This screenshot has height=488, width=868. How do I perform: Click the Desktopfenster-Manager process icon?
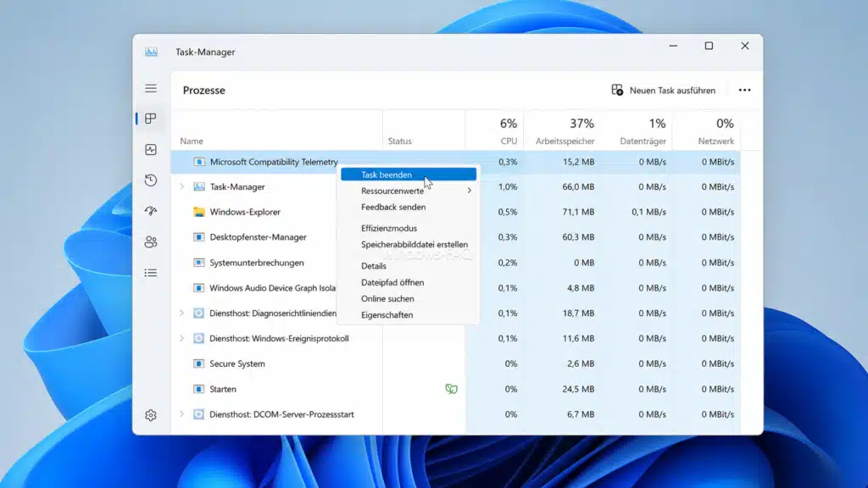pyautogui.click(x=198, y=237)
